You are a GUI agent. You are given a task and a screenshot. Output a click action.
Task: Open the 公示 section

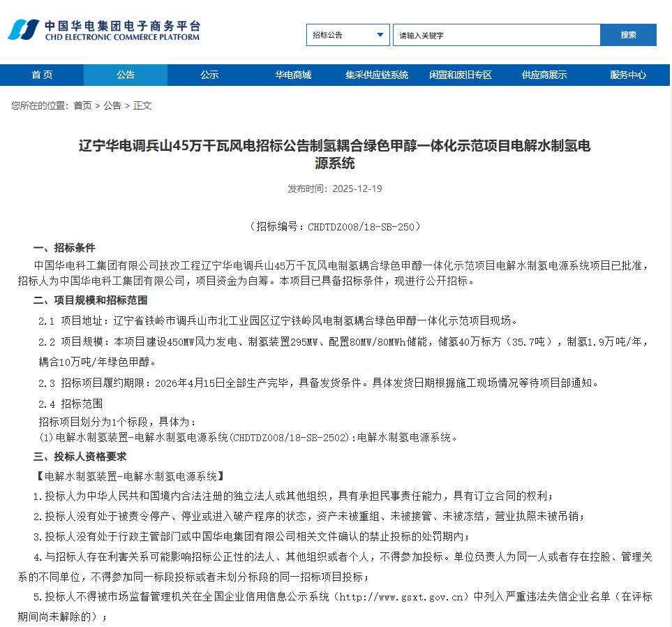click(x=209, y=75)
